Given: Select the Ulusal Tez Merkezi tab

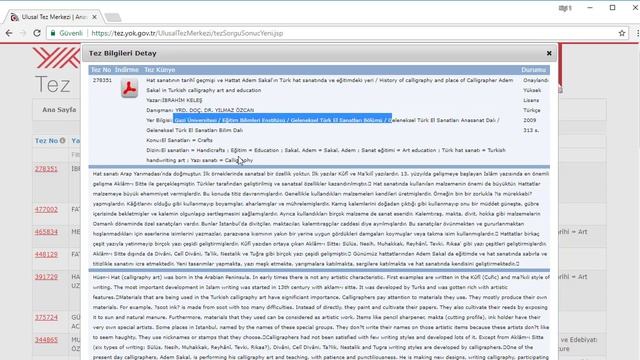Looking at the screenshot, I should 53,17.
